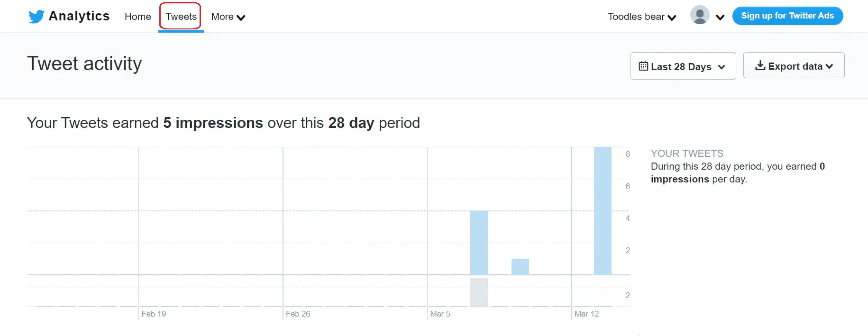Click the profile avatar icon
The image size is (868, 336).
(700, 15)
